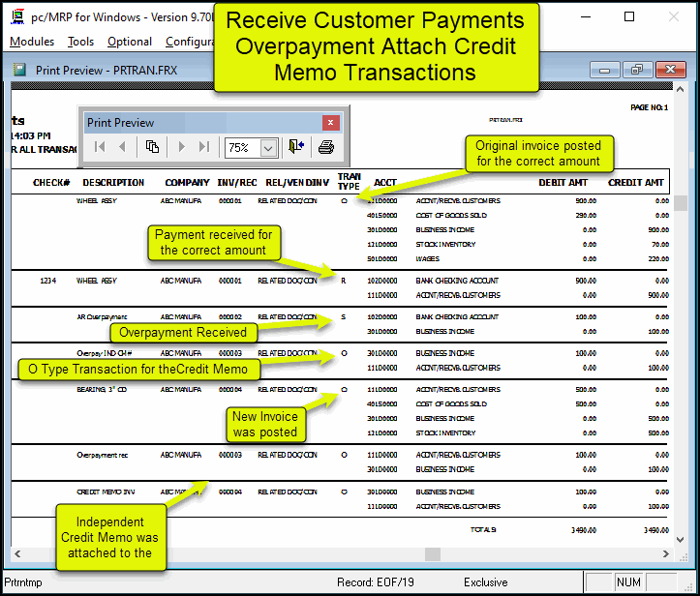The image size is (700, 596).
Task: Open the Optional menu
Action: pyautogui.click(x=130, y=42)
